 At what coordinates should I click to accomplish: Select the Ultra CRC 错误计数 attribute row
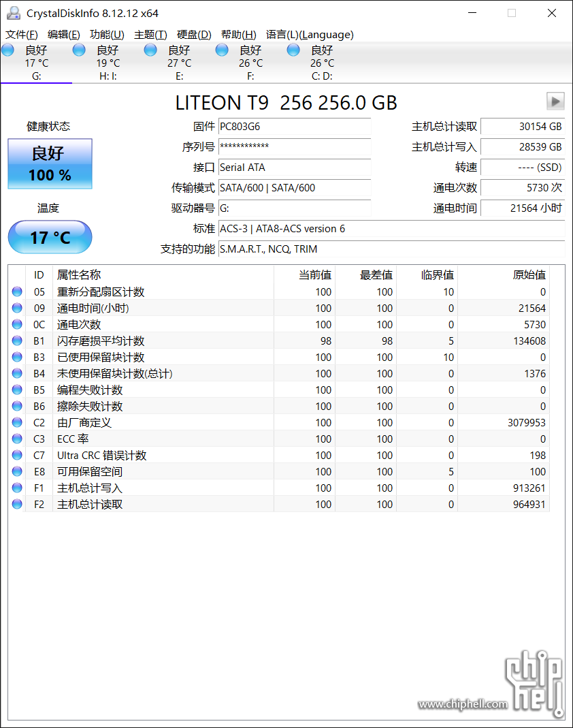(x=279, y=455)
